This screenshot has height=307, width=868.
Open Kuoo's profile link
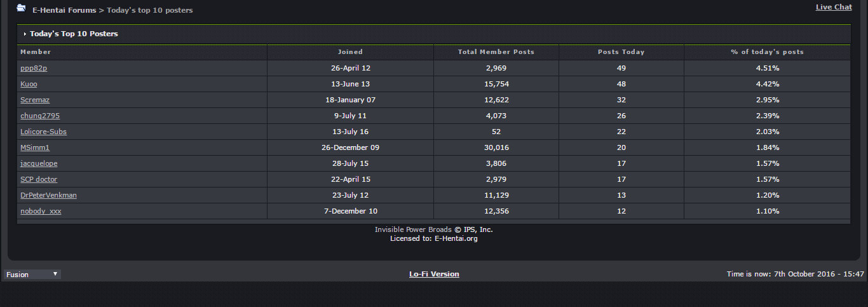pyautogui.click(x=29, y=84)
